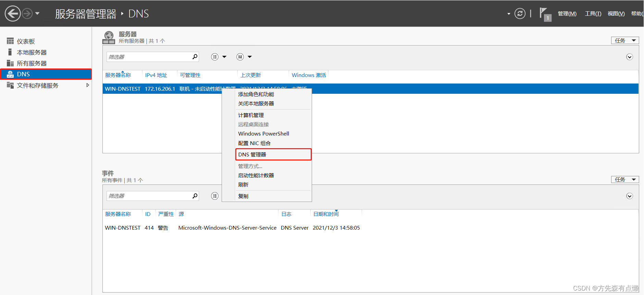Image resolution: width=644 pixels, height=295 pixels.
Task: Collapse the events filter panel chevron
Action: tap(630, 196)
